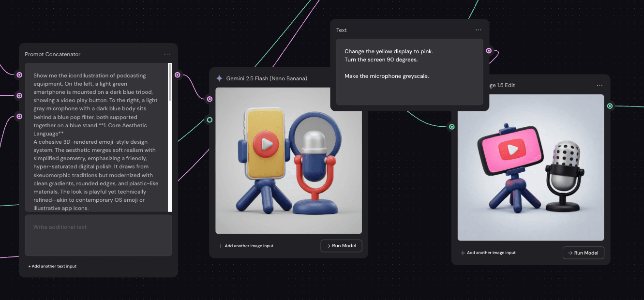Image resolution: width=644 pixels, height=300 pixels.
Task: Click the line 'Make the microphone greyscale.'
Action: point(387,76)
